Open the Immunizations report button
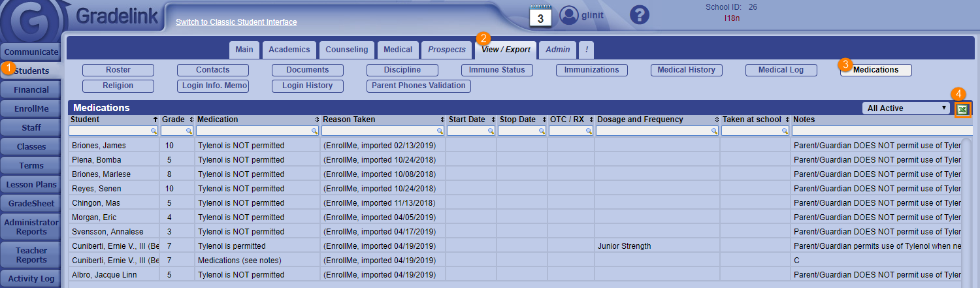This screenshot has width=980, height=288. pos(591,70)
